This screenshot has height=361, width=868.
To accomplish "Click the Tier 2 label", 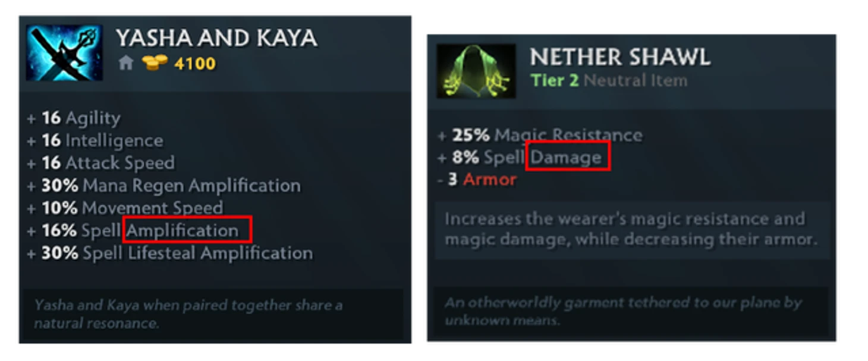I will [x=555, y=80].
